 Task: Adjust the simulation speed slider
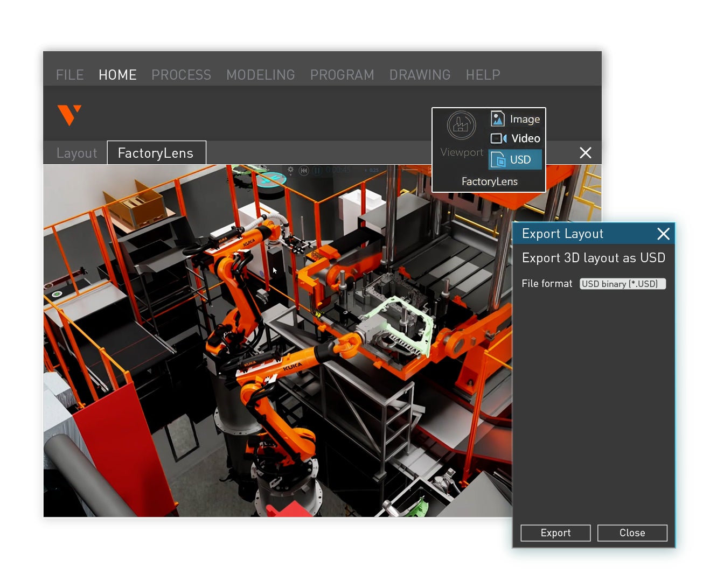(x=410, y=170)
